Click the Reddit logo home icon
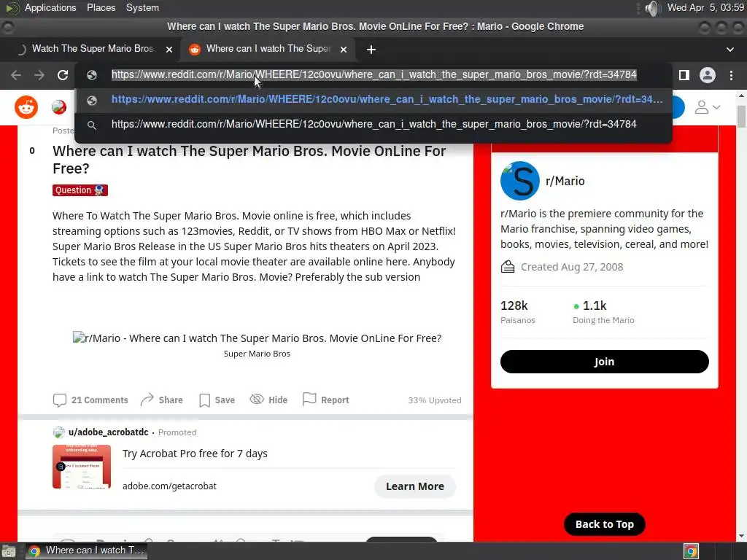 (26, 107)
